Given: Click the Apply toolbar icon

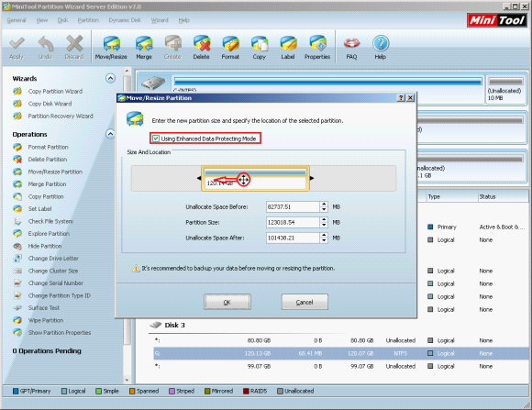Looking at the screenshot, I should tap(17, 48).
